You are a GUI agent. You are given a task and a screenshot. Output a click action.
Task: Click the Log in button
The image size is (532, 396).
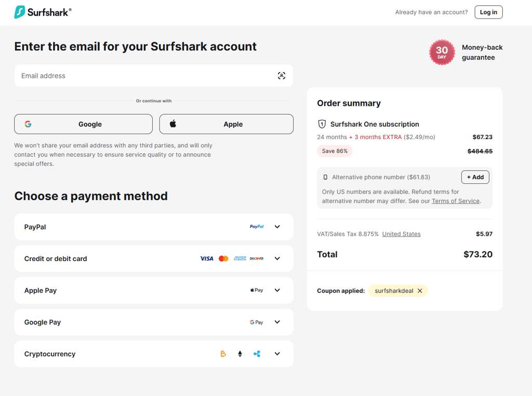point(488,12)
